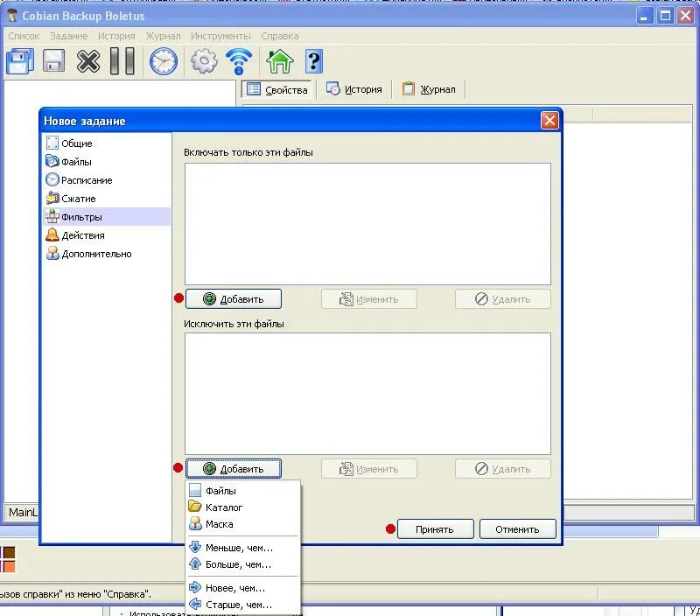
Task: Click Изменить under the exclude-files list
Action: pyautogui.click(x=369, y=468)
